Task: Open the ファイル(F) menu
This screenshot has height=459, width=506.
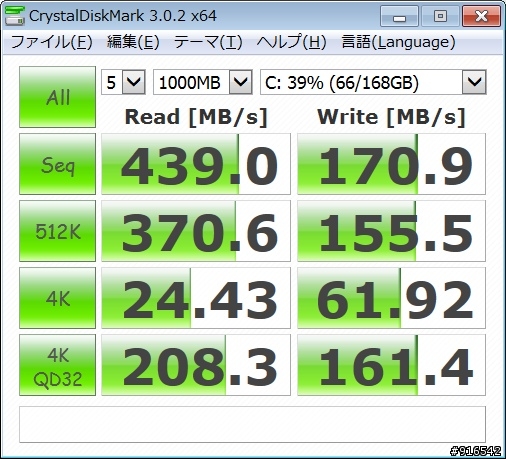Action: pos(52,42)
